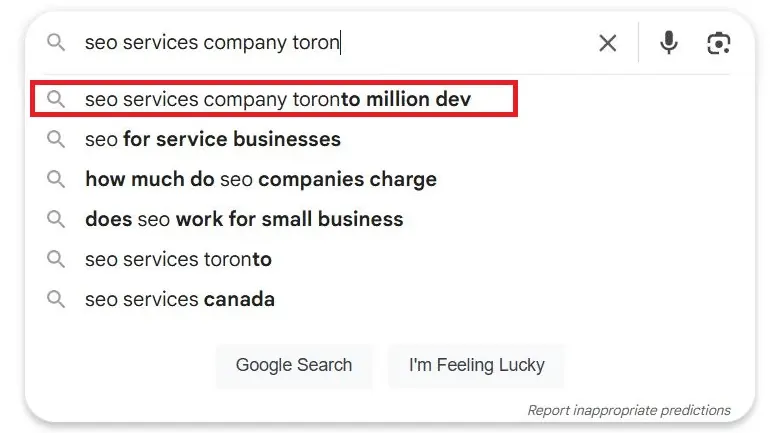Select the 'seo services canada' suggestion
The image size is (780, 433).
point(180,299)
